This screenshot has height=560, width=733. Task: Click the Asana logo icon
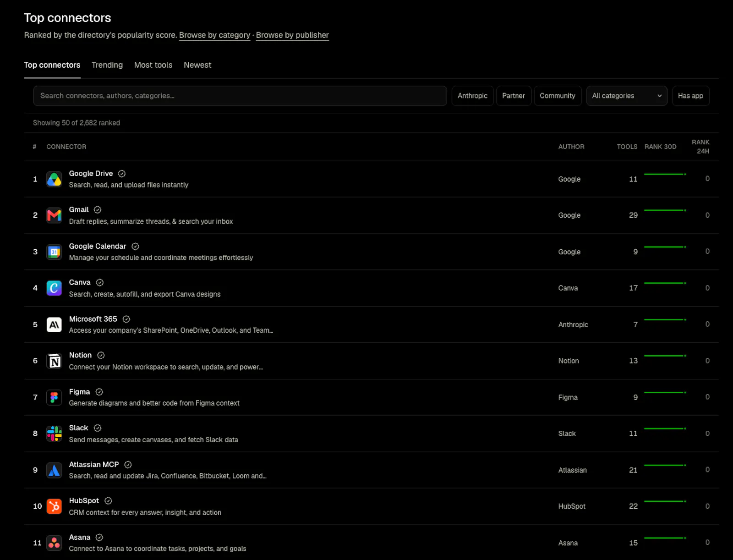point(54,543)
